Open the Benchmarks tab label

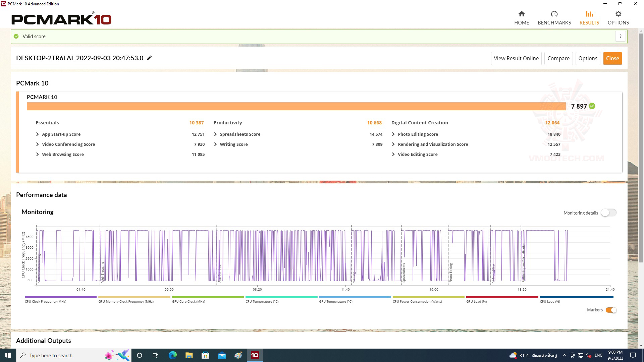click(x=554, y=22)
